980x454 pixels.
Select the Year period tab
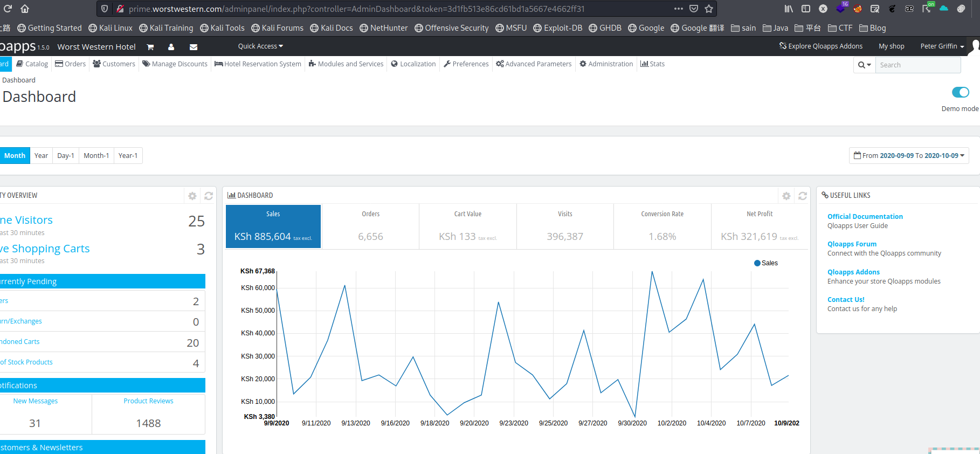(41, 155)
